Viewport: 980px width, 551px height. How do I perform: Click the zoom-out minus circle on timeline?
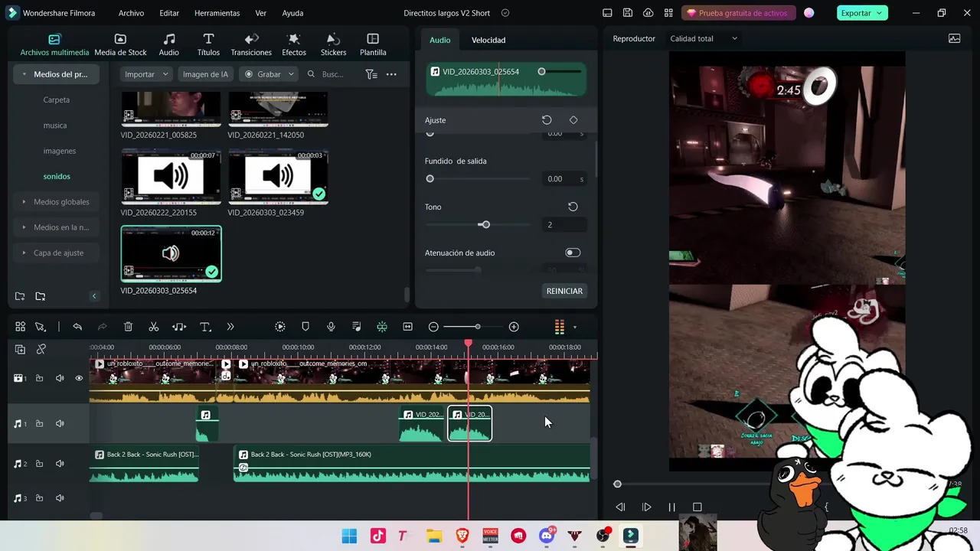click(433, 327)
